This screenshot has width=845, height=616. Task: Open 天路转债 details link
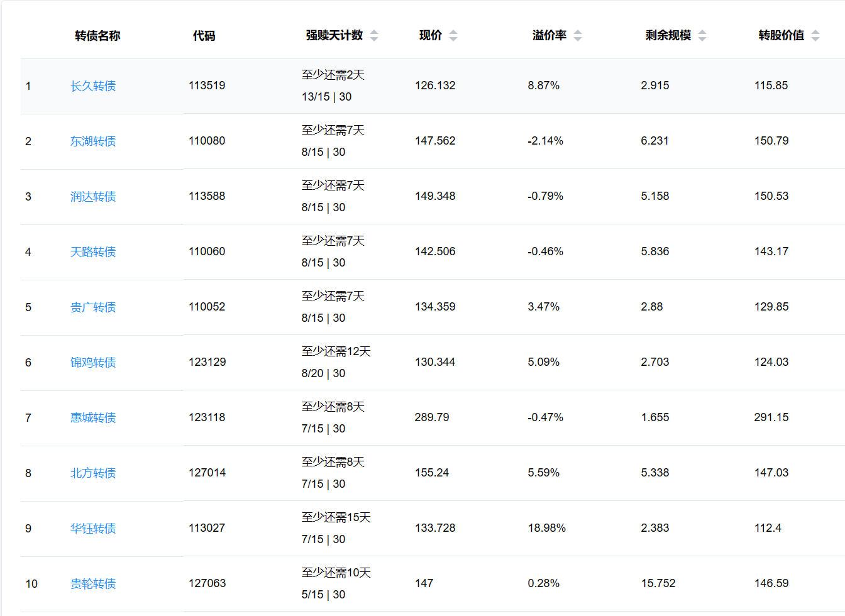coord(93,252)
